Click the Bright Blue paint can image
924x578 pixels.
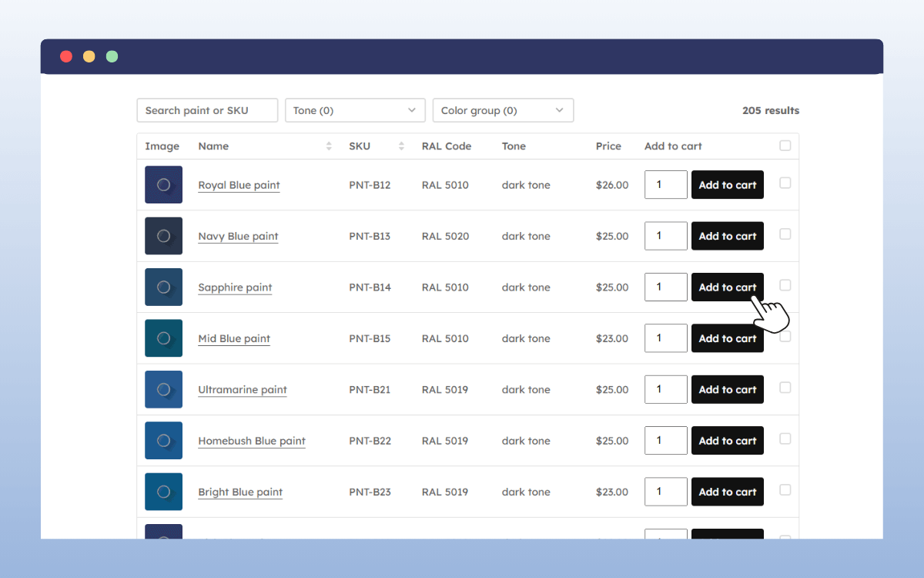(163, 492)
